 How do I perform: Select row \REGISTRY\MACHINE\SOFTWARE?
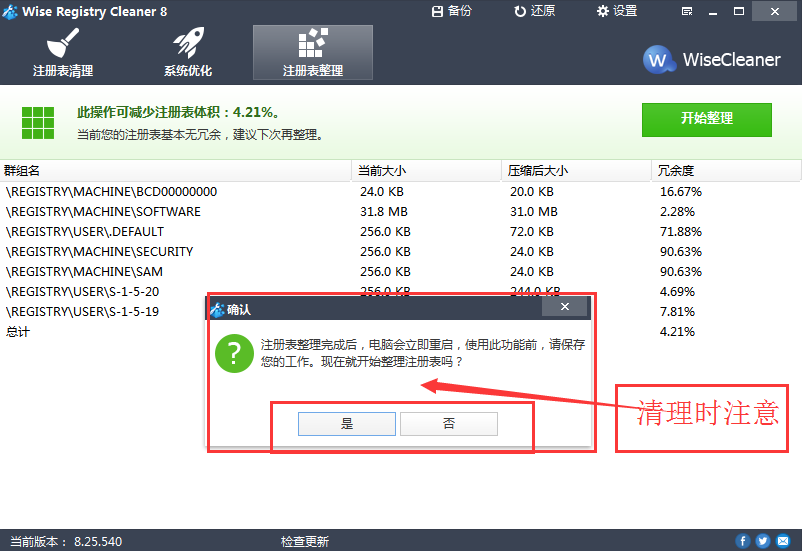coord(401,212)
